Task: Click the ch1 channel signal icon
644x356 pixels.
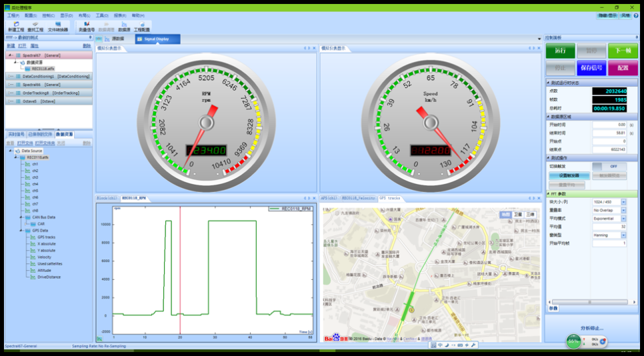Action: coord(27,164)
